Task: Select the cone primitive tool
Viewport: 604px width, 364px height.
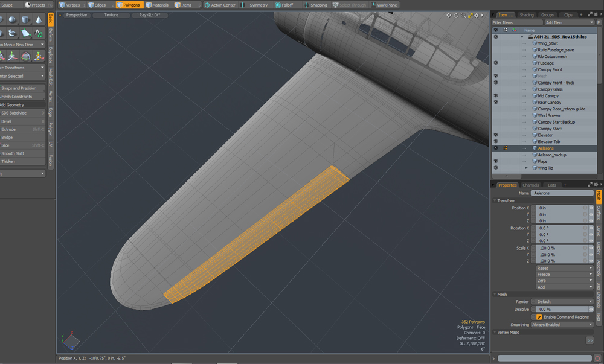Action: coord(39,19)
